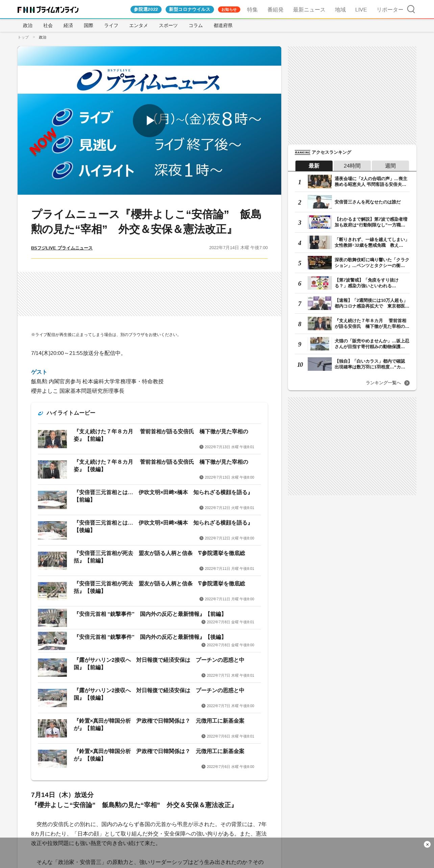Select the 政治 category in the subnav

point(28,25)
